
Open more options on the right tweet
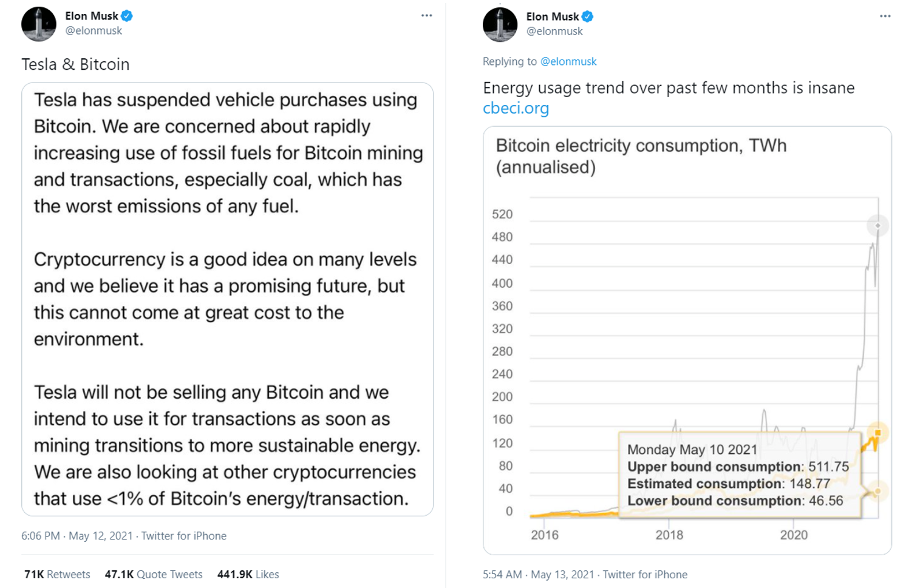point(885,16)
